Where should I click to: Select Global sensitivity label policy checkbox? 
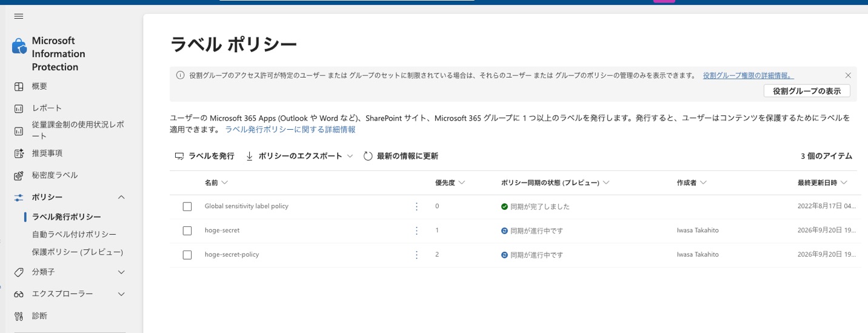187,207
